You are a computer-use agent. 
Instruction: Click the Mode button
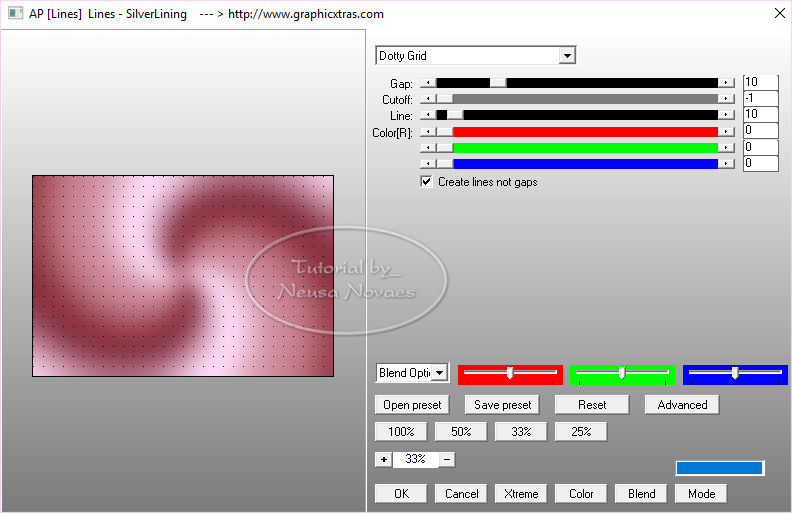[701, 494]
